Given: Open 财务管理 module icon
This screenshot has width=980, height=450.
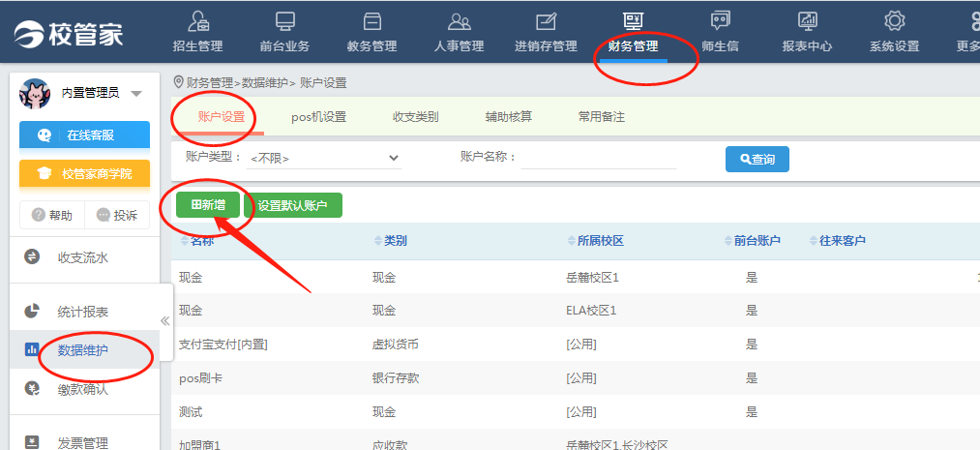Looking at the screenshot, I should point(633,21).
